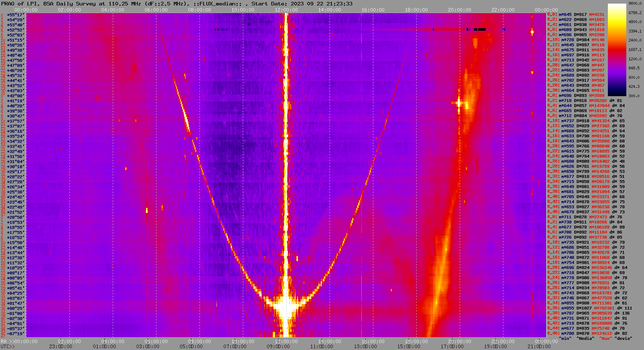This screenshot has width=644, height=350.
Task: Select the stats row with M=4151
Action: (576, 15)
